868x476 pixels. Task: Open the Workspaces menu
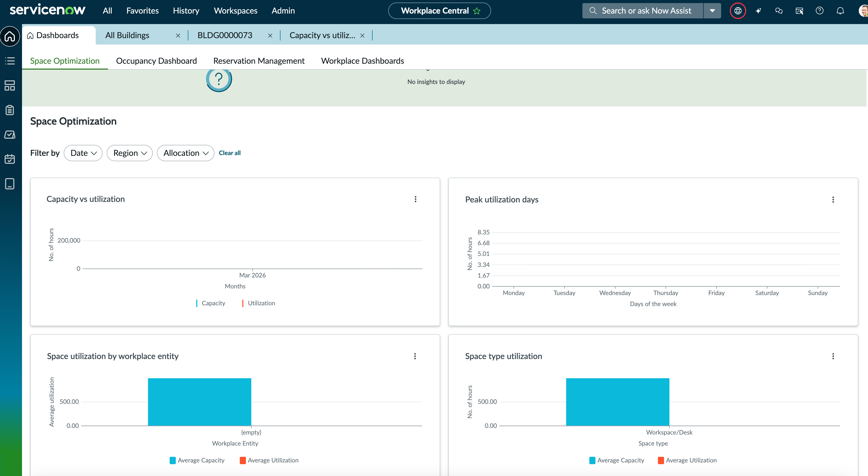235,11
